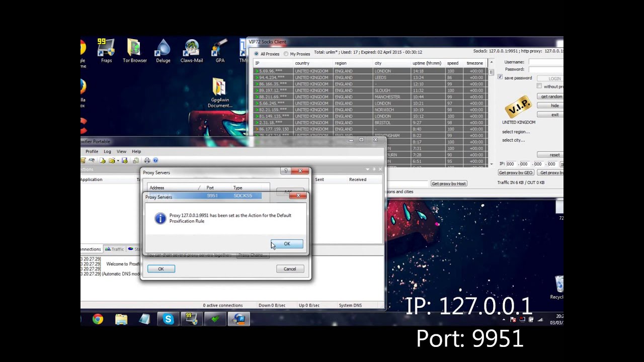Click hide button in VIP72 client
644x362 pixels.
(x=550, y=106)
